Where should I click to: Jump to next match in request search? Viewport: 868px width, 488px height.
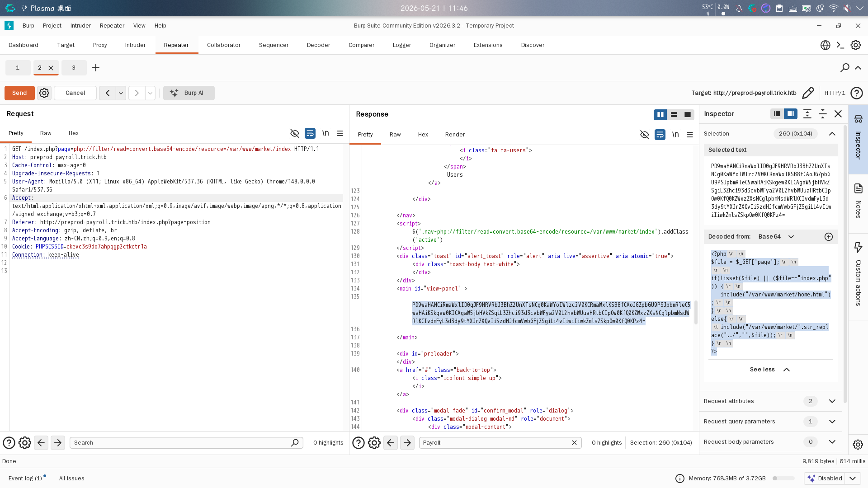click(x=58, y=443)
